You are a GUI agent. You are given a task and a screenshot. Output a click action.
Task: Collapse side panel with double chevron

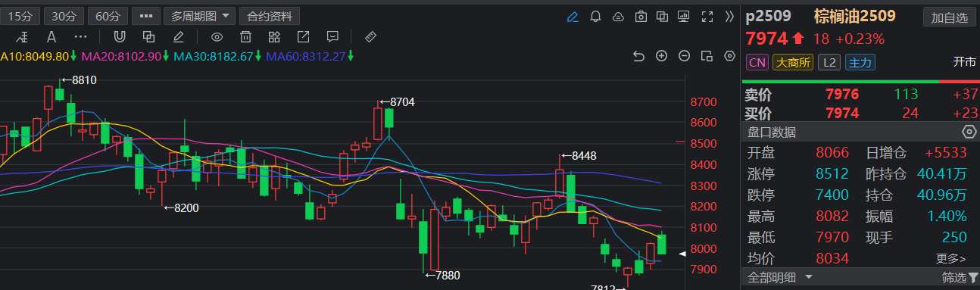click(729, 16)
